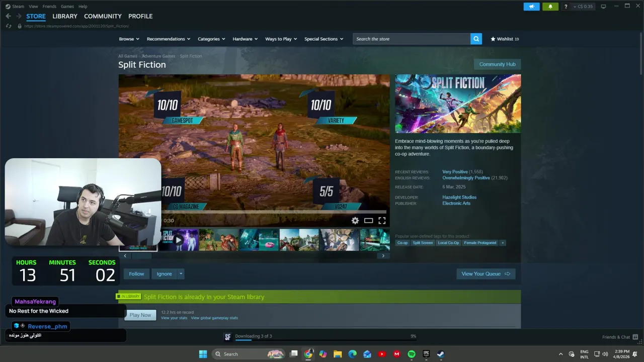The width and height of the screenshot is (644, 362).
Task: Expand the Browse dropdown menu
Action: pos(128,39)
